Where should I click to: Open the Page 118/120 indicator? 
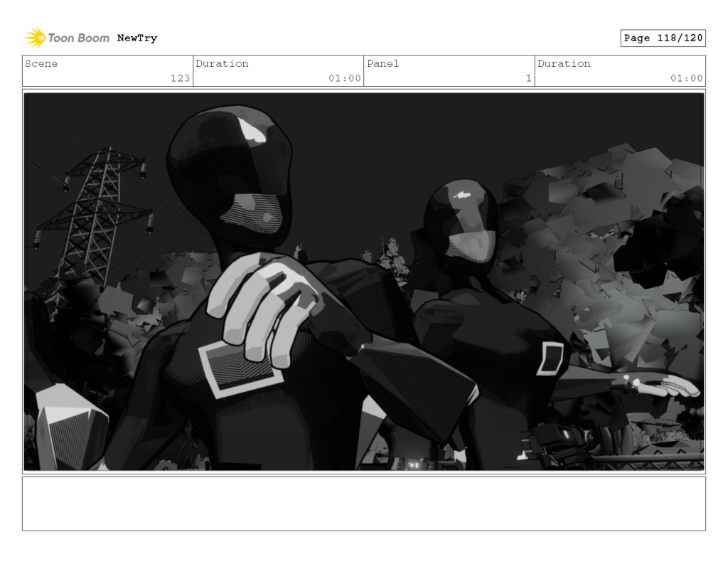[662, 38]
